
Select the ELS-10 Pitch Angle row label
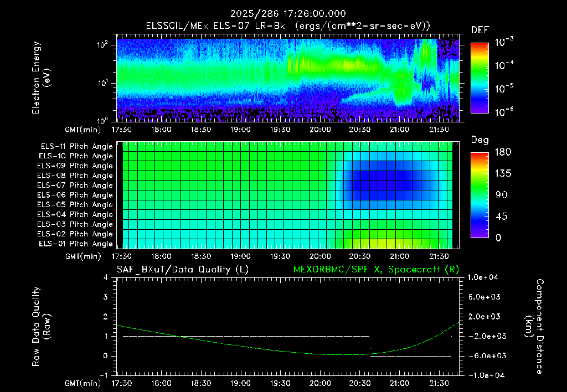pos(76,156)
